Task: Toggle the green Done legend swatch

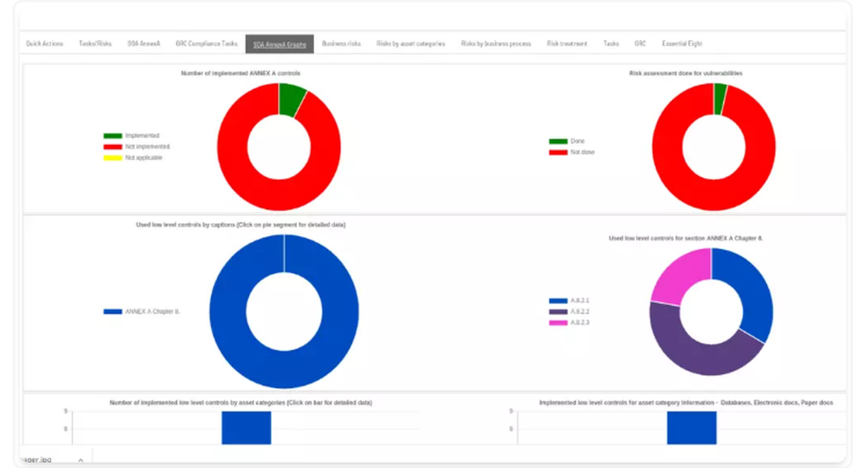Action: coord(558,142)
